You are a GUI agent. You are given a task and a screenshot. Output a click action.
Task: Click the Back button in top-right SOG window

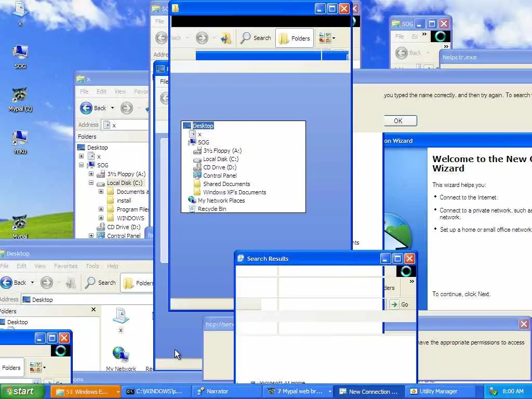coord(408,53)
